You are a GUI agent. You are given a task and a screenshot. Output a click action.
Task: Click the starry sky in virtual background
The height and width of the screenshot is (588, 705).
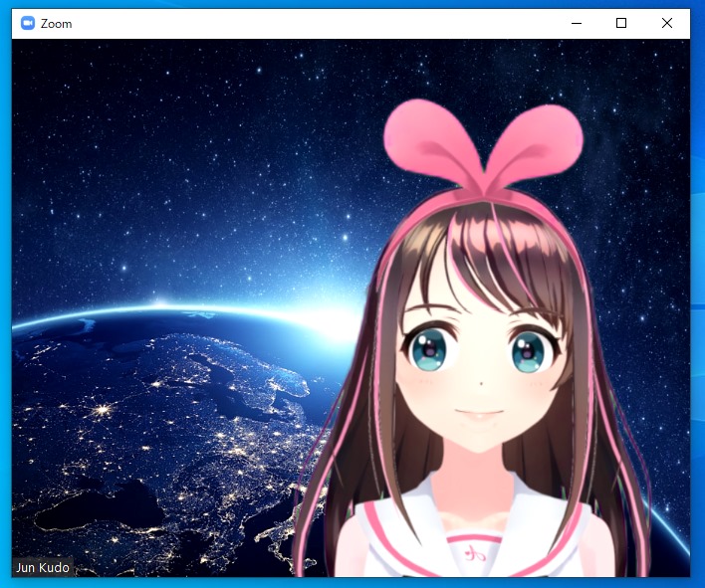tap(199, 149)
